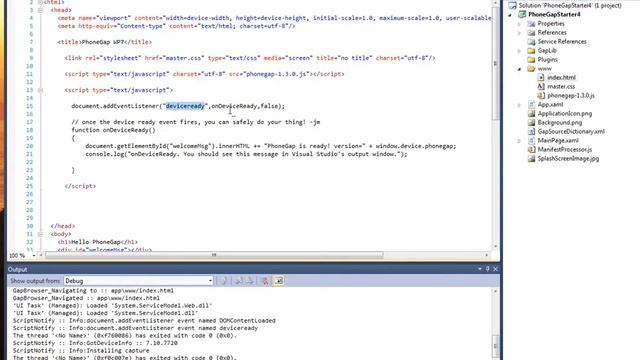The width and height of the screenshot is (640, 360).
Task: Click the index.html file icon
Action: tap(541, 78)
